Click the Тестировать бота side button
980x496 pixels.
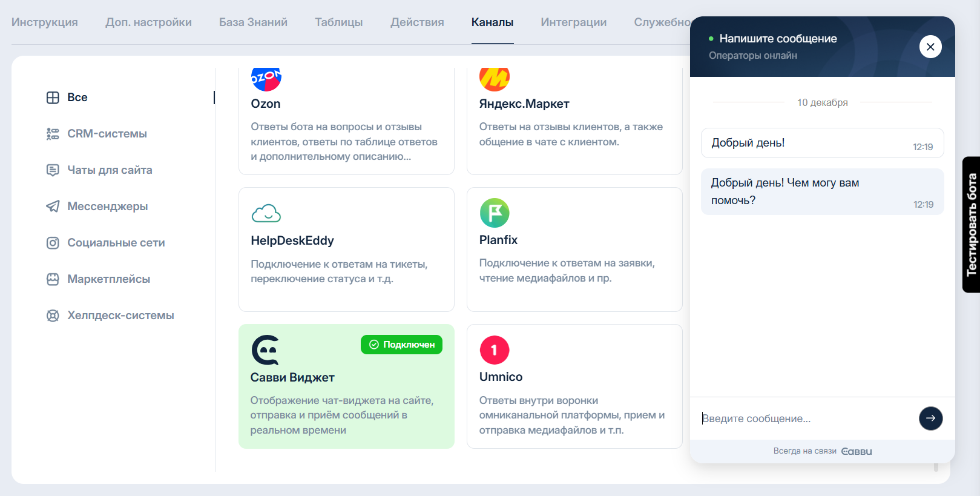[971, 225]
